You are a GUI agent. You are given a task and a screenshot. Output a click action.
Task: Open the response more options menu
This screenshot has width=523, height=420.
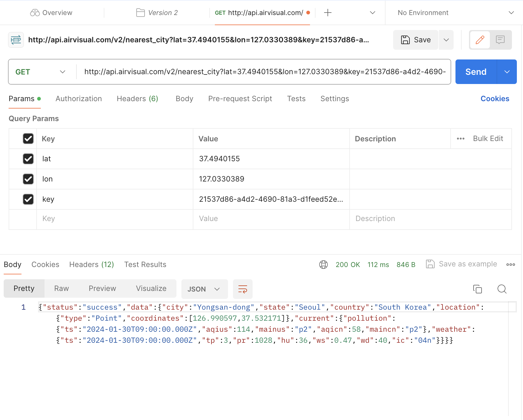coord(511,265)
